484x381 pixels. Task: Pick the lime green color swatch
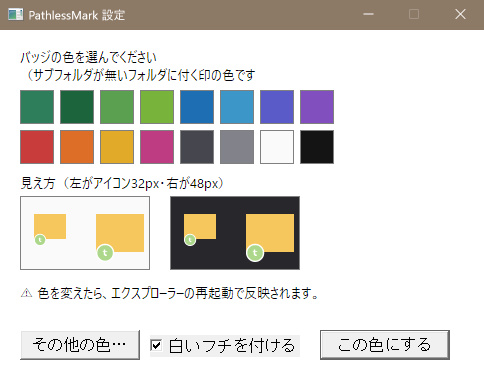(157, 107)
